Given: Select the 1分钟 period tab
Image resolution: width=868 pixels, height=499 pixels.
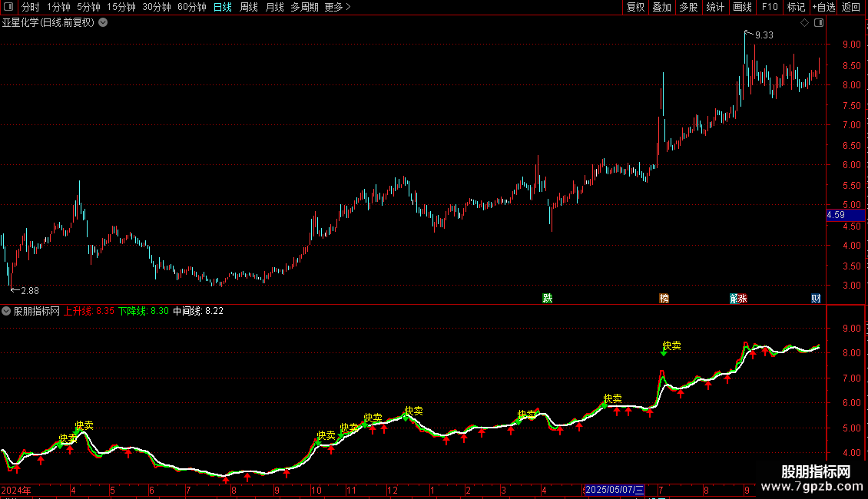Looking at the screenshot, I should (x=58, y=7).
